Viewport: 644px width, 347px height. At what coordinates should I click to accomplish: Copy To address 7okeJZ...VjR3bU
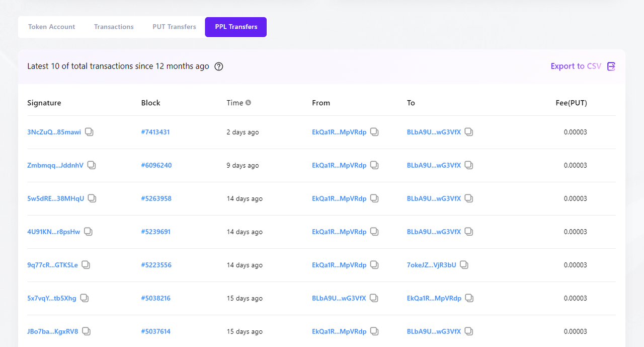tap(464, 265)
